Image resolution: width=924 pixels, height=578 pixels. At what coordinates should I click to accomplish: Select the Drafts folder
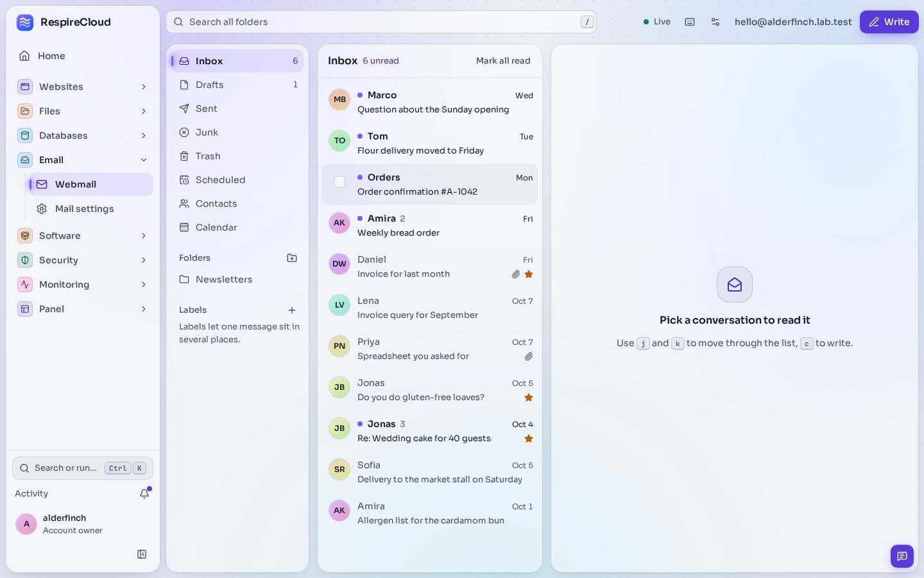click(x=237, y=85)
